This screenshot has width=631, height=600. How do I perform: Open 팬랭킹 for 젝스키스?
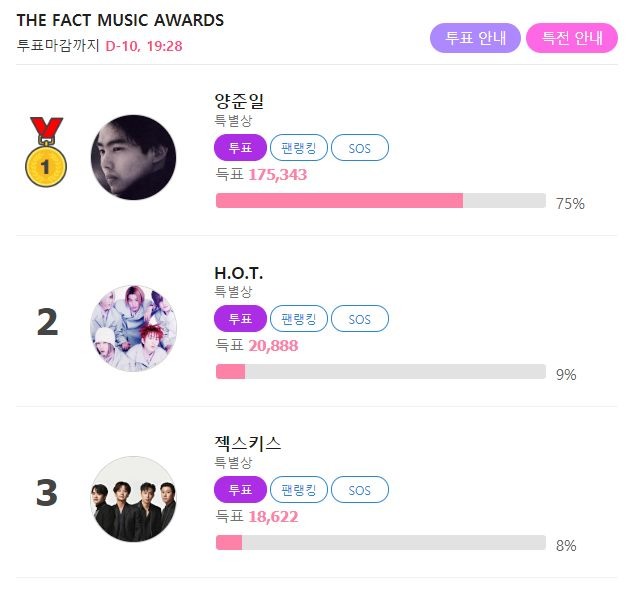pyautogui.click(x=299, y=490)
